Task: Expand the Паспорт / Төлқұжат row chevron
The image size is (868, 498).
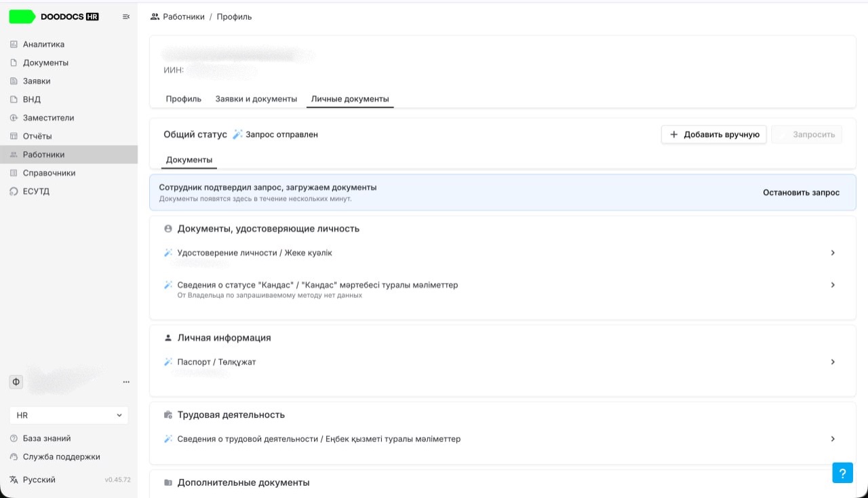Action: [833, 362]
